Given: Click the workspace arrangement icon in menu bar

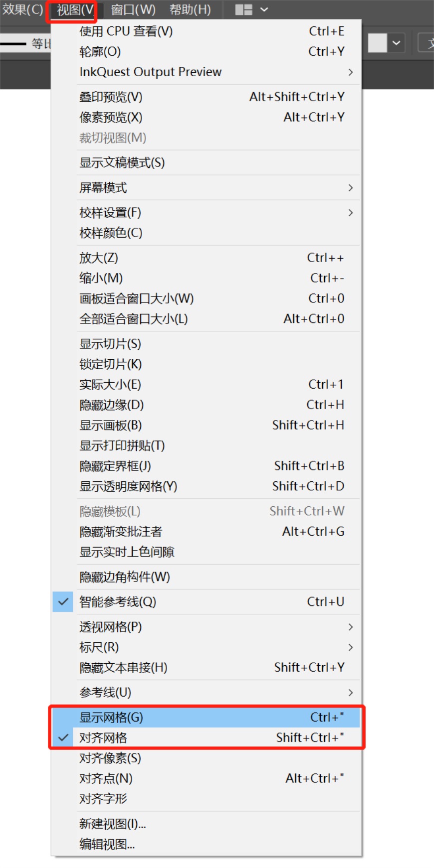Looking at the screenshot, I should 243,9.
